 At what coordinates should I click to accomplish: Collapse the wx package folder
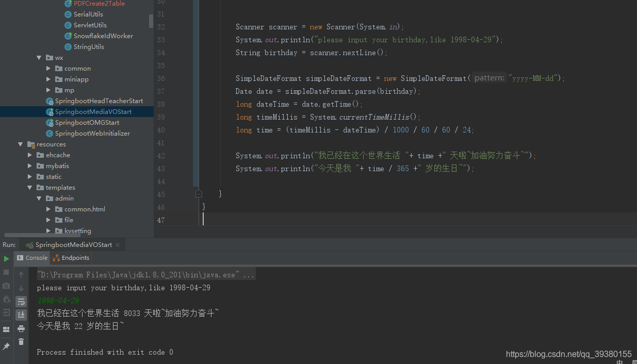(x=39, y=58)
